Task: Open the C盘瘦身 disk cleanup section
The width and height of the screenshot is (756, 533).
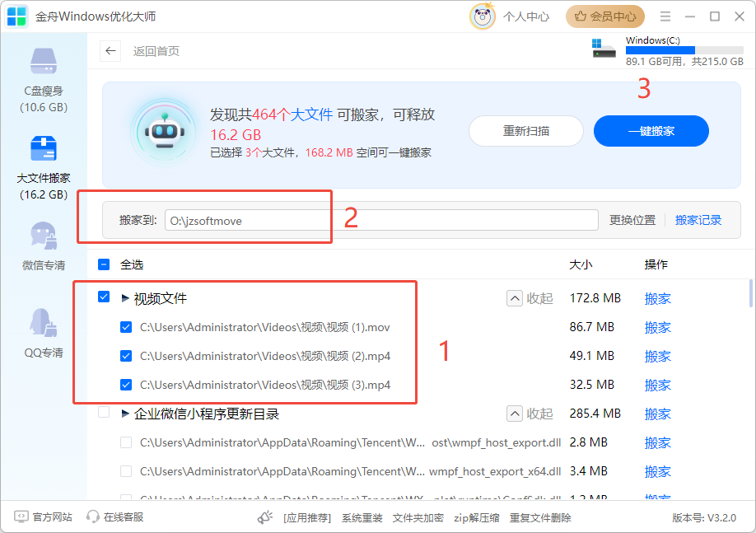Action: [44, 80]
